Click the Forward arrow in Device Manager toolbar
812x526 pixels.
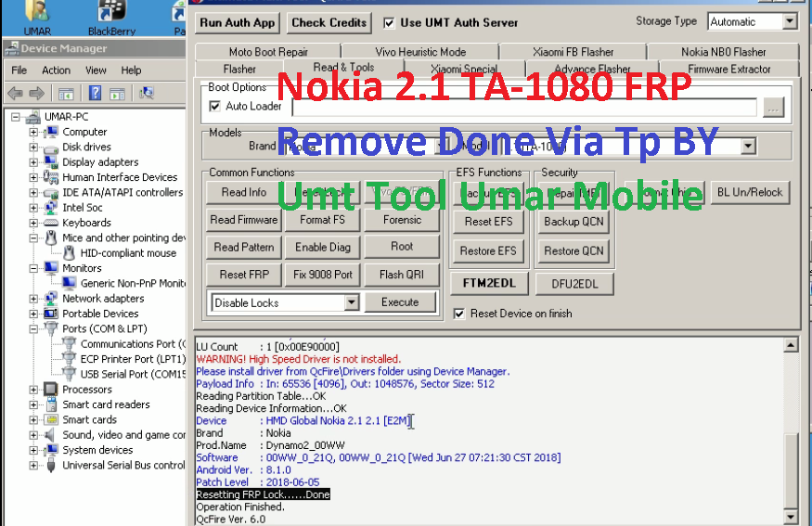pos(36,93)
